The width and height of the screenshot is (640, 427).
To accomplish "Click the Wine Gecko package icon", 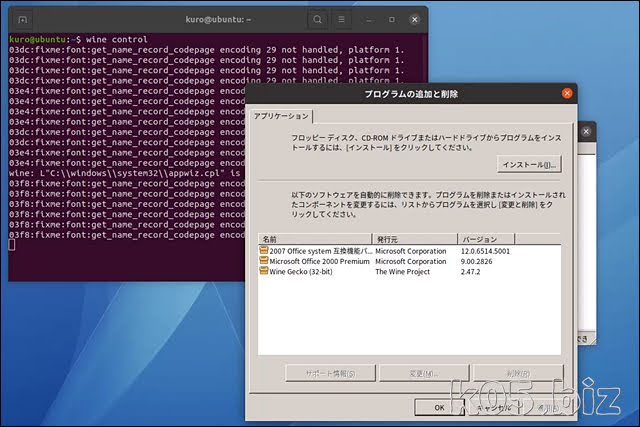I will coord(264,271).
